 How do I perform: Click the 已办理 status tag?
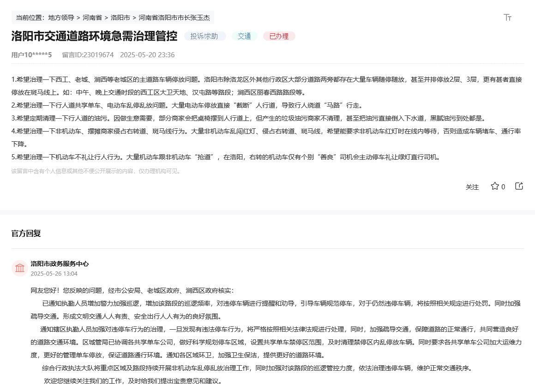pos(279,36)
